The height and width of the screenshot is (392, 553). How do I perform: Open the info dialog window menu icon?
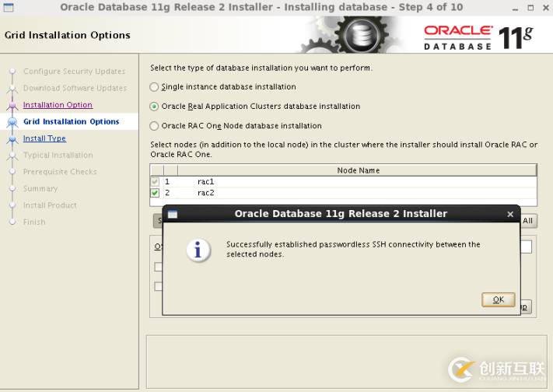click(x=173, y=214)
